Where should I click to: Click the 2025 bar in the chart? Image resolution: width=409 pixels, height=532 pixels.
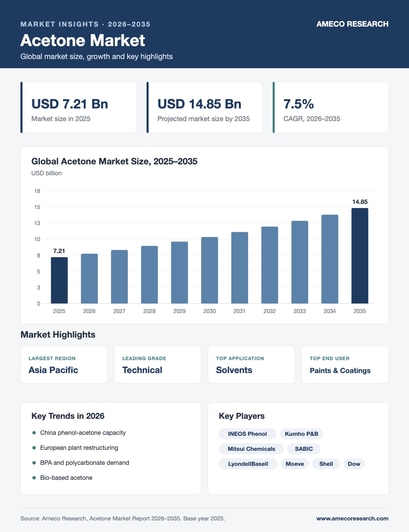click(x=59, y=280)
